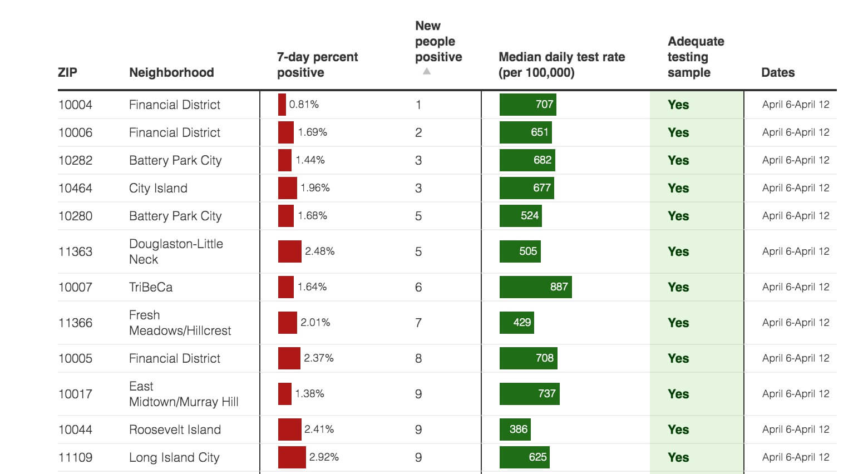Click the green 887 test rate bar
The height and width of the screenshot is (474, 868).
pyautogui.click(x=535, y=287)
